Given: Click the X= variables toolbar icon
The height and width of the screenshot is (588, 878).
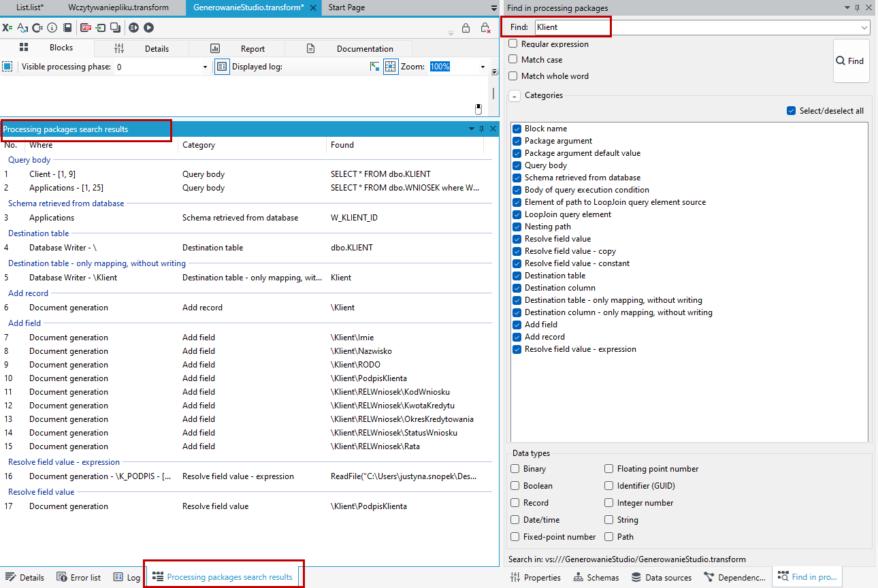Looking at the screenshot, I should tap(7, 28).
